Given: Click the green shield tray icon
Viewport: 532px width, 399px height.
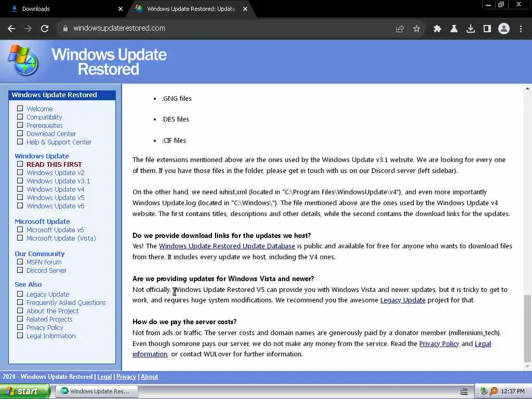Looking at the screenshot, I should (x=484, y=392).
